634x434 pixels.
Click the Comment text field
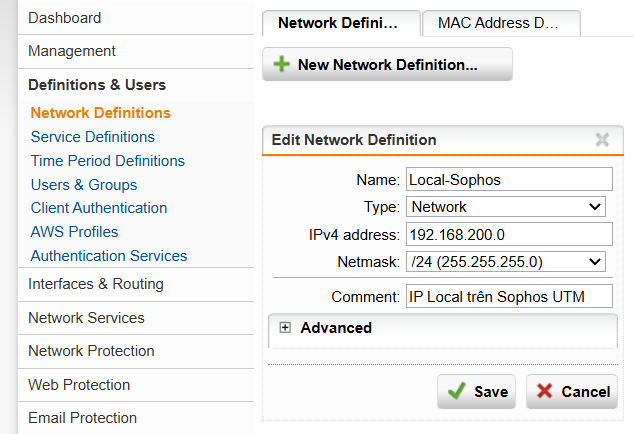coord(508,296)
